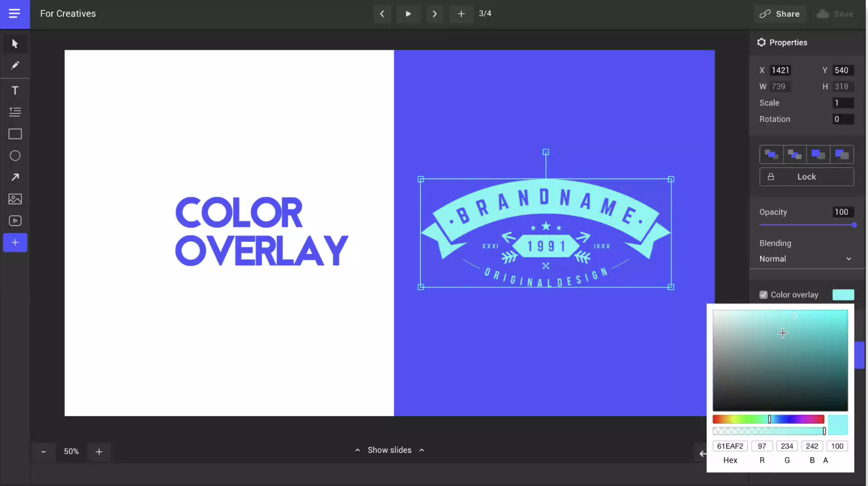Go to previous slide
The height and width of the screenshot is (486, 868).
[x=382, y=14]
